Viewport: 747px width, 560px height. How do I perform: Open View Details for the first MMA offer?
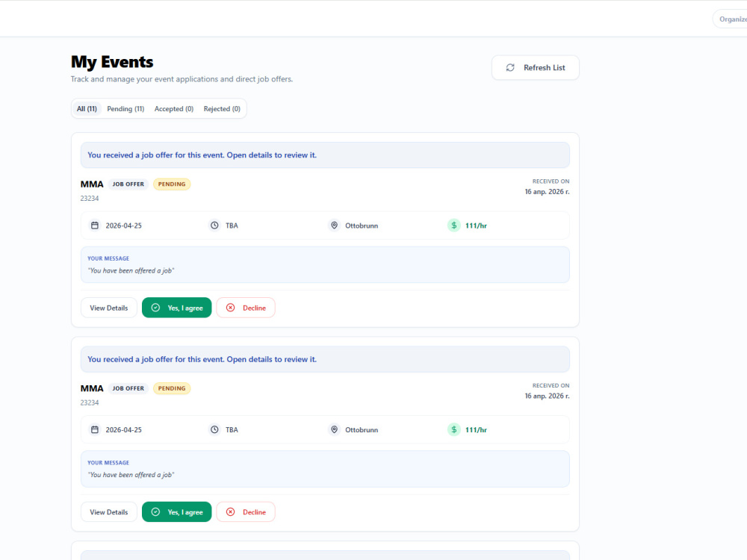[x=108, y=308]
